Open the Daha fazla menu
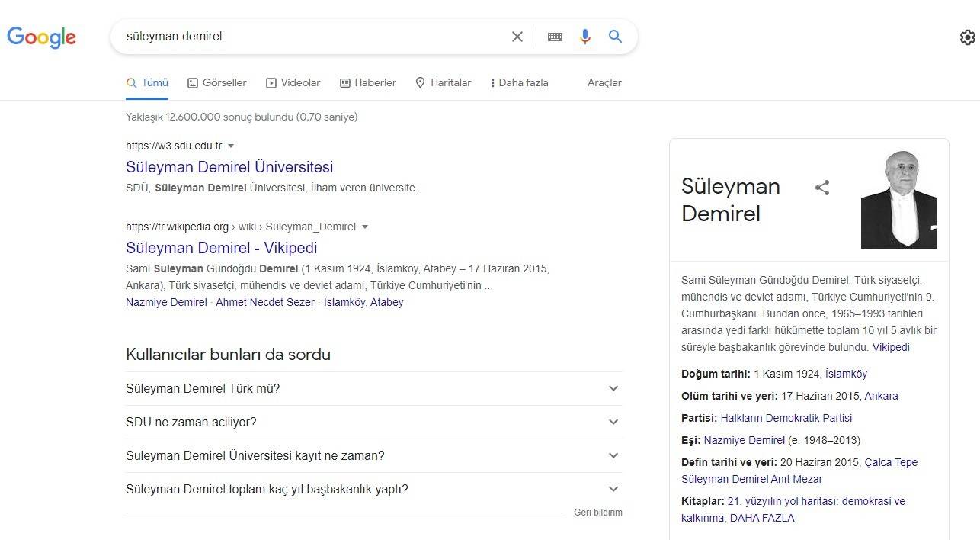 tap(519, 82)
